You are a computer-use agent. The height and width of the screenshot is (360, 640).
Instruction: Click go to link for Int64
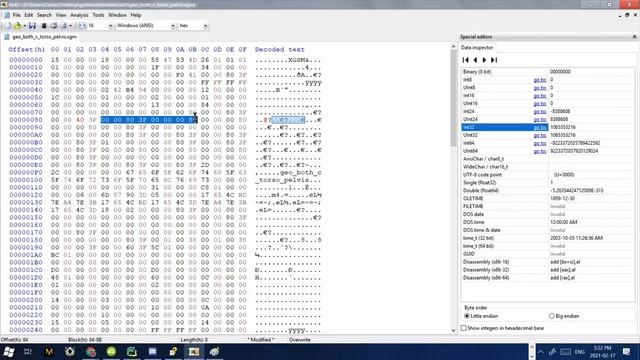540,143
